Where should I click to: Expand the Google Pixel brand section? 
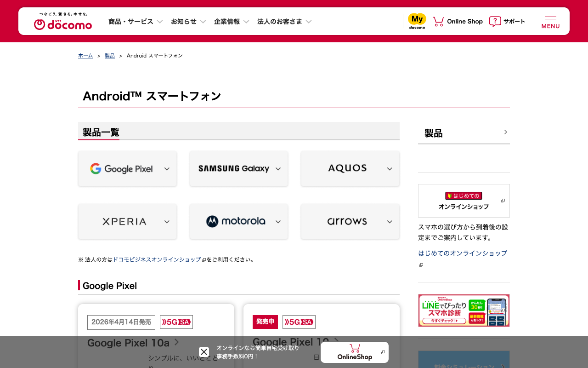127,168
